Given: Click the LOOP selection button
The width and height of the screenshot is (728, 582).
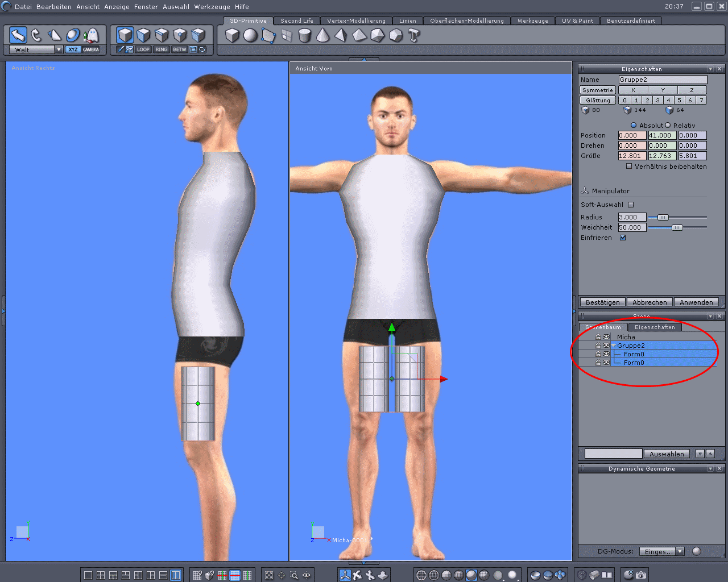Looking at the screenshot, I should pyautogui.click(x=143, y=49).
